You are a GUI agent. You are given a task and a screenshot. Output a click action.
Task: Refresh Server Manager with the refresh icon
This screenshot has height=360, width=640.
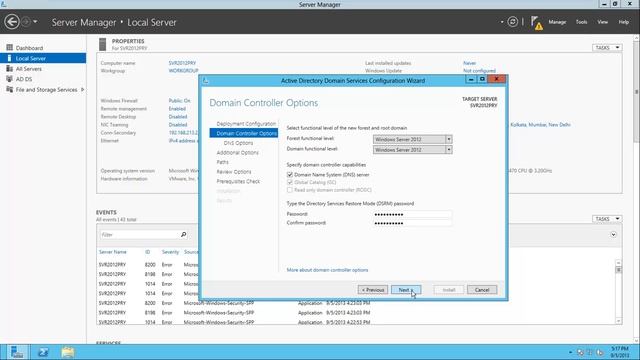513,22
